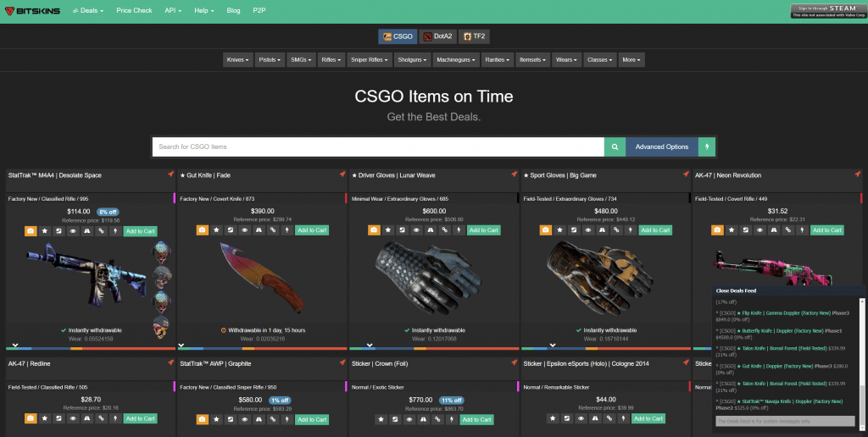Click lightning bolt icon on Gut Knife Fade card
This screenshot has width=868, height=437.
pos(287,230)
